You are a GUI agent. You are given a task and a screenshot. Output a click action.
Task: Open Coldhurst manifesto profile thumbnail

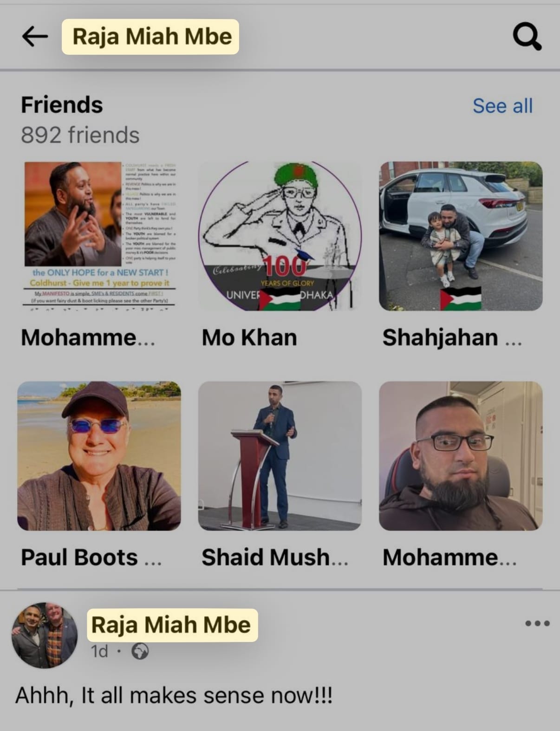(99, 236)
